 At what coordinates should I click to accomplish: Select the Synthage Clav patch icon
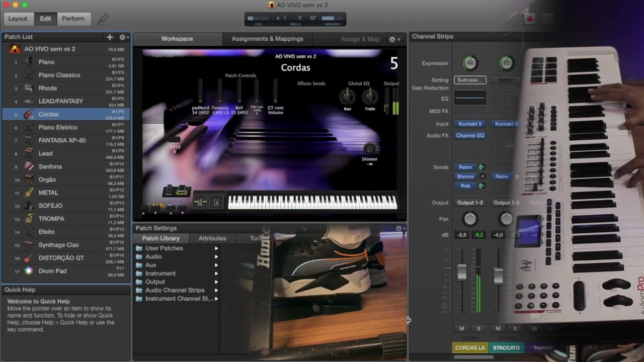click(29, 245)
